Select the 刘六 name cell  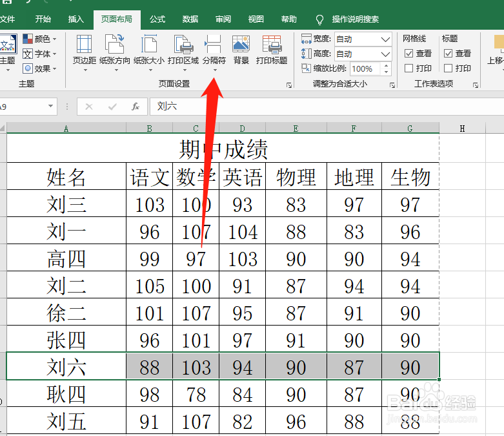click(66, 366)
